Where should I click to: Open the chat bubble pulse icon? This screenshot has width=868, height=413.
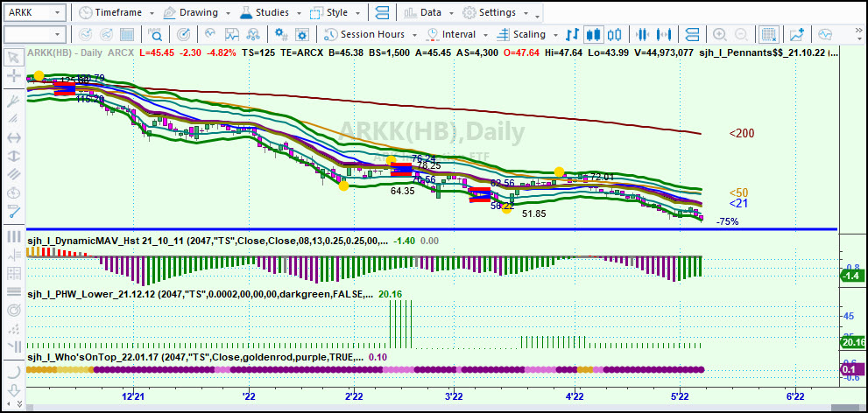(825, 34)
